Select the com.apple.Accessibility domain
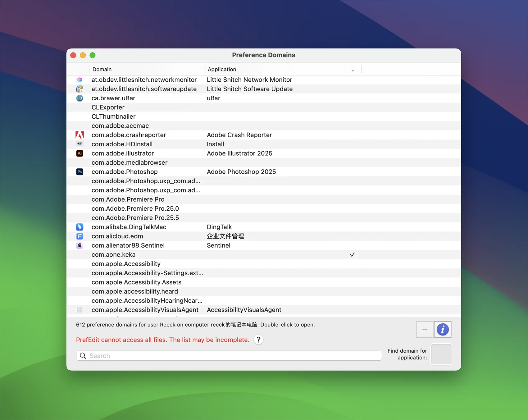Screen dimensions: 528x420 coord(126,264)
